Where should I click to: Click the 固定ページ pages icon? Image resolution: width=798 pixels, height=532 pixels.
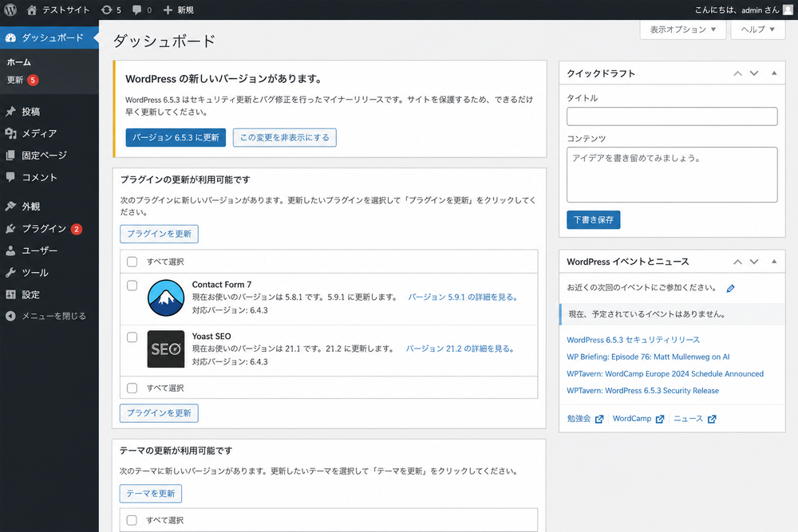pyautogui.click(x=10, y=155)
